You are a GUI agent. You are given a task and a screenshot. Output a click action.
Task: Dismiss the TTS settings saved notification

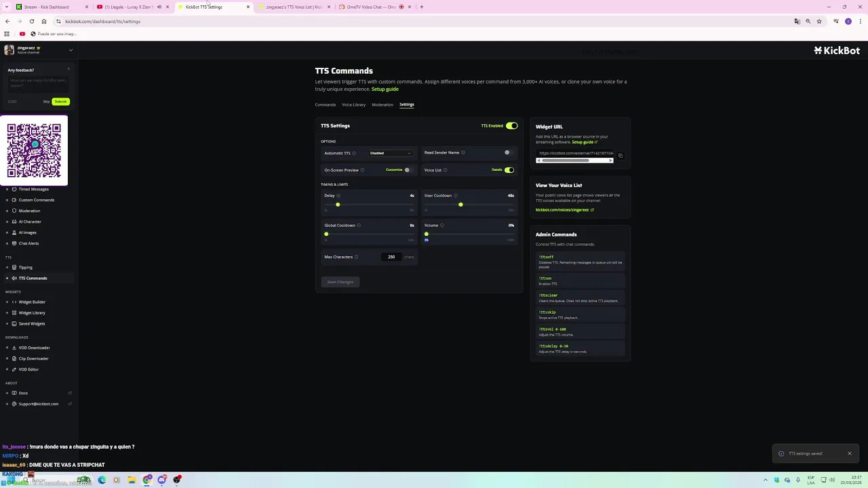(x=849, y=453)
